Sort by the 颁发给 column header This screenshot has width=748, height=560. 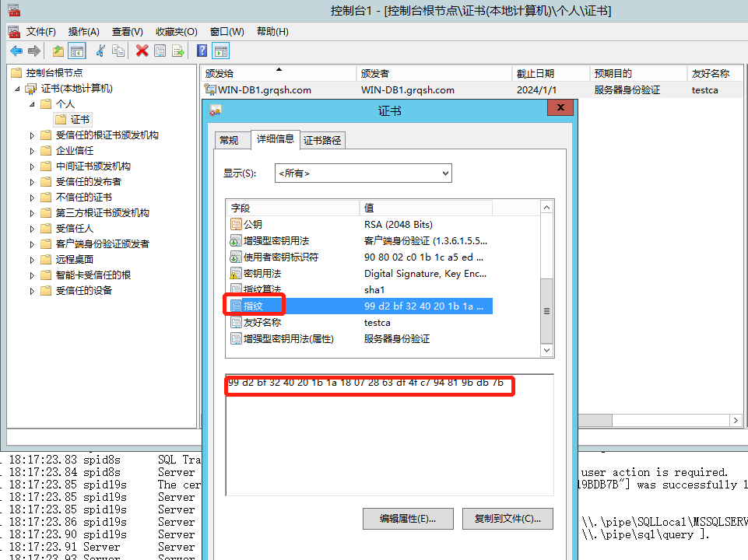point(278,73)
